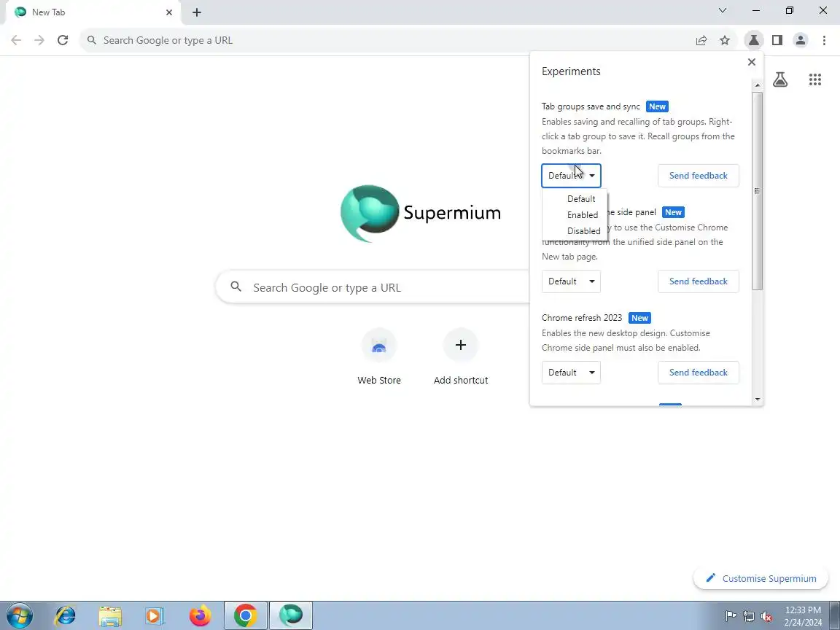Image resolution: width=840 pixels, height=630 pixels.
Task: Open Chrome from taskbar
Action: 245,616
